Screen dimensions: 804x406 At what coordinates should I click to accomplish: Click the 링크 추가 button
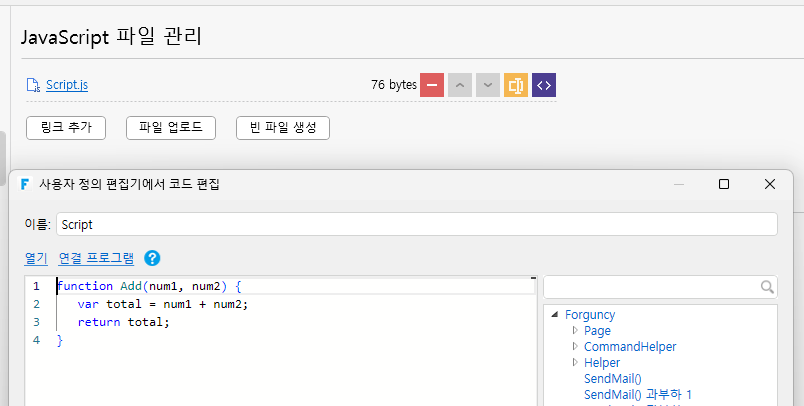click(x=66, y=128)
